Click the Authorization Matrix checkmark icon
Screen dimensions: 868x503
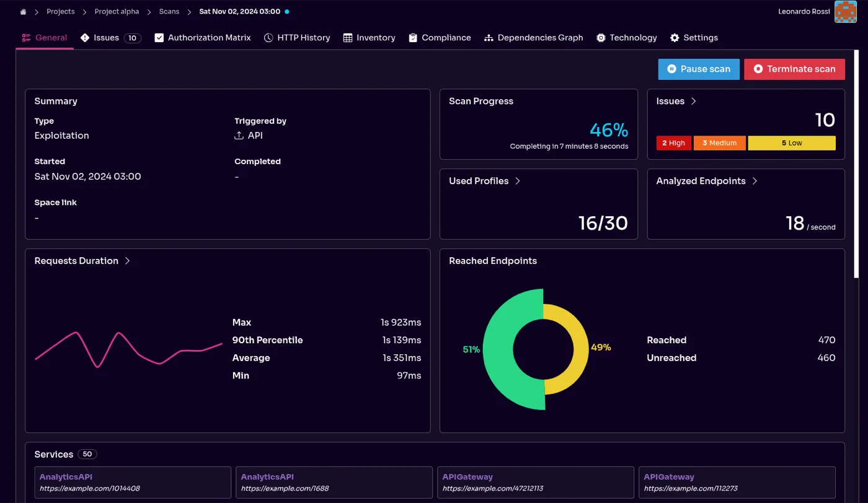click(159, 38)
